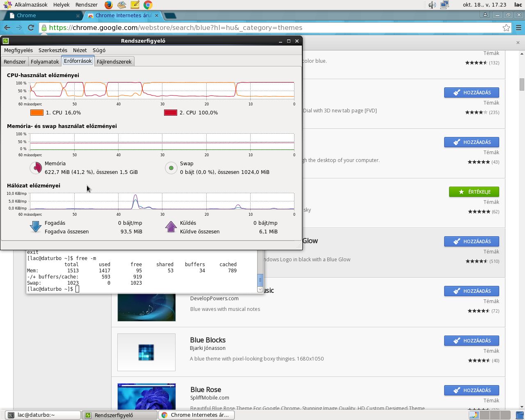The image size is (525, 420).
Task: Open the Nézet menu
Action: click(80, 50)
